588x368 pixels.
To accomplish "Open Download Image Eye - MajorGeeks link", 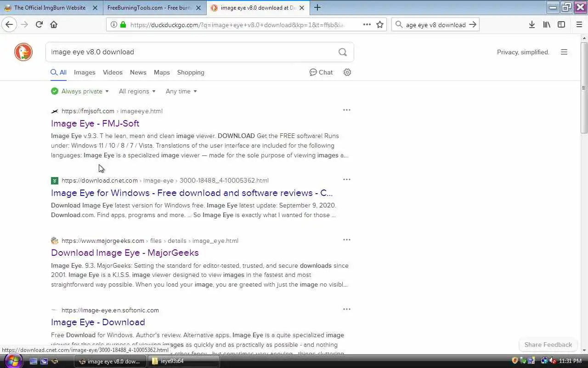I will pos(125,253).
